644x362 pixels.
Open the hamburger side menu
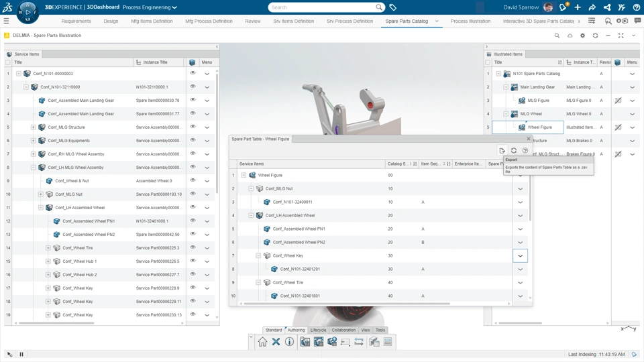point(6,21)
